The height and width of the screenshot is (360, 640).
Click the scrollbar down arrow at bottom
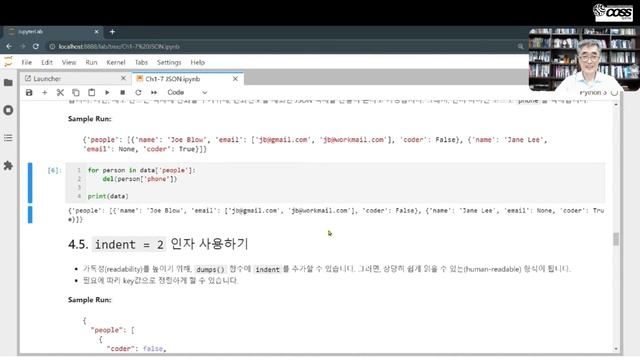point(616,349)
